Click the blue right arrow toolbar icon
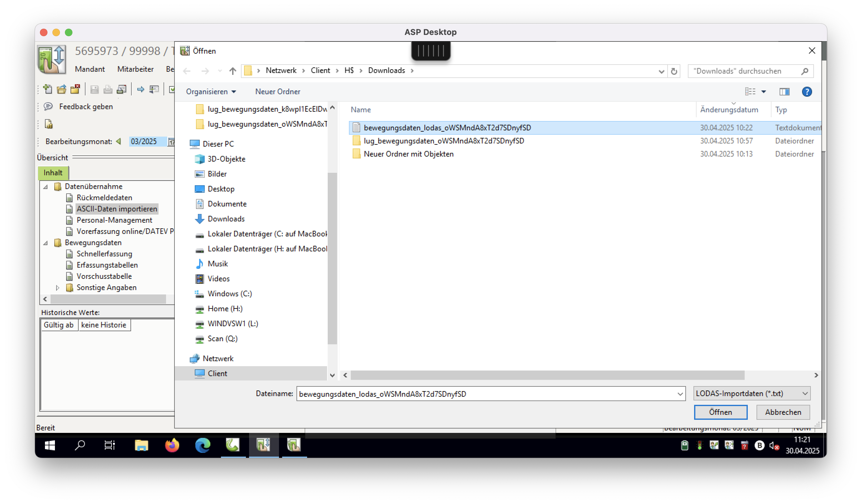This screenshot has width=862, height=504. click(x=140, y=89)
